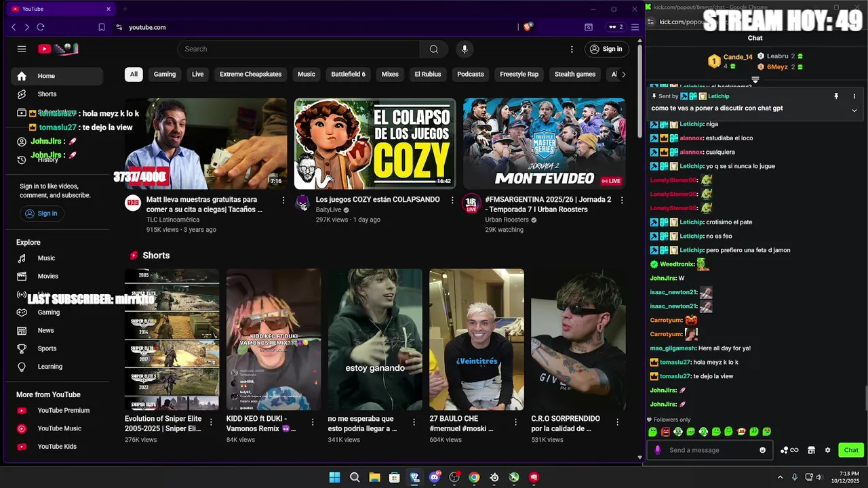Open options for Los juegos COZY video
The height and width of the screenshot is (488, 868).
tap(452, 200)
